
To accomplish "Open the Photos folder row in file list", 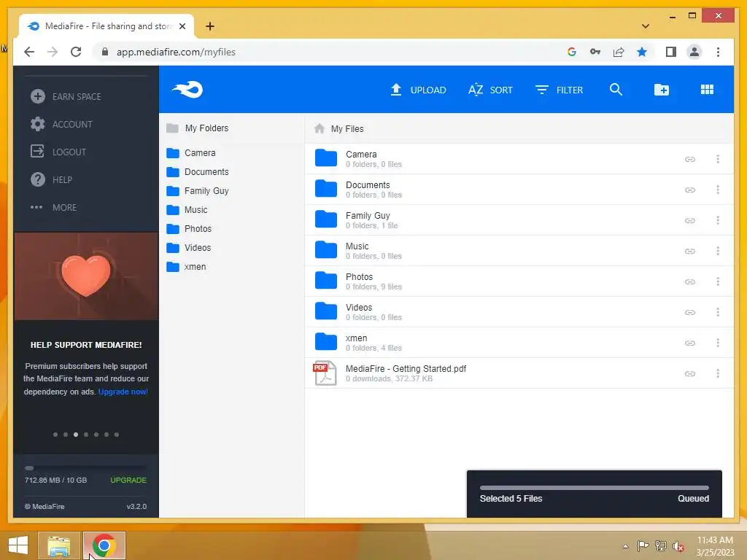I will point(519,281).
